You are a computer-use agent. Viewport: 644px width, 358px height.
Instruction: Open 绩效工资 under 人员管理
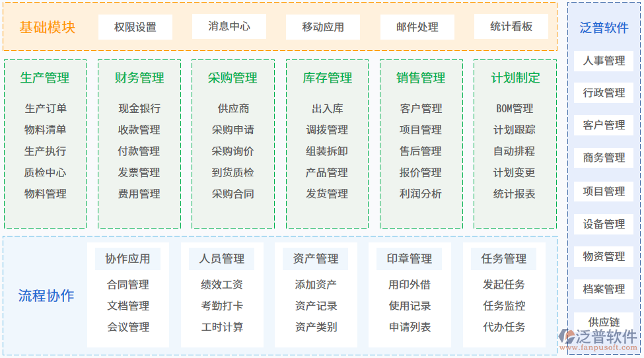click(222, 285)
